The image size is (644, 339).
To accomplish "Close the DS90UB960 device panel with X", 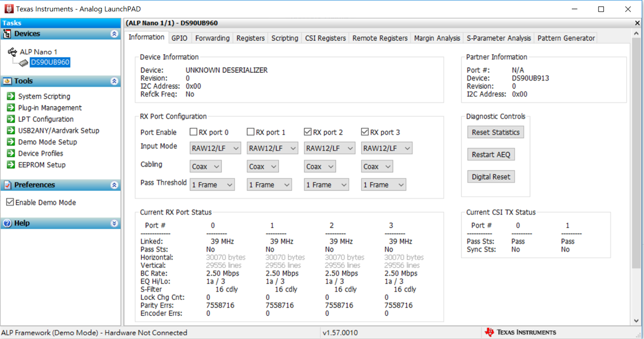I will coord(637,23).
